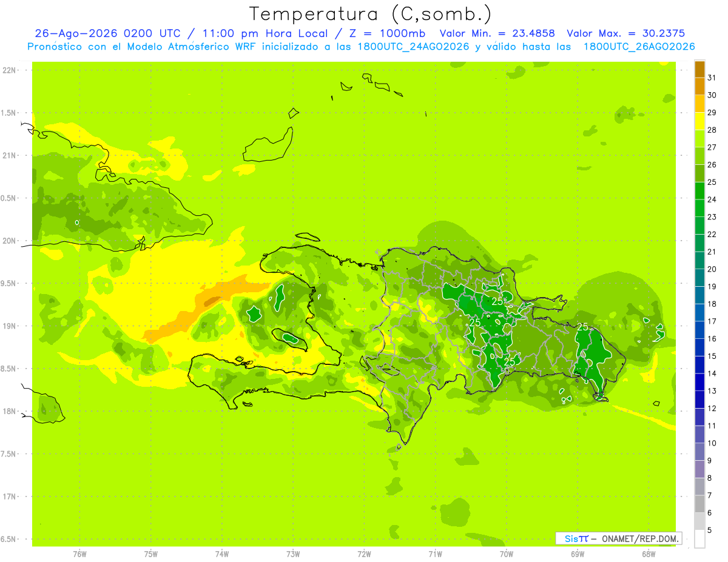Click 'Valor Max. = 30.2375'

tap(626, 33)
